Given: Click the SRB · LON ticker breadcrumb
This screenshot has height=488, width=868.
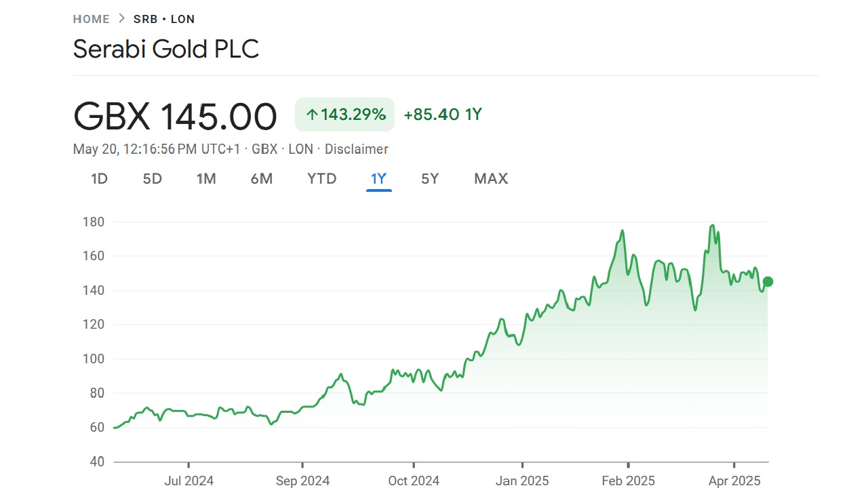Looking at the screenshot, I should 165,19.
